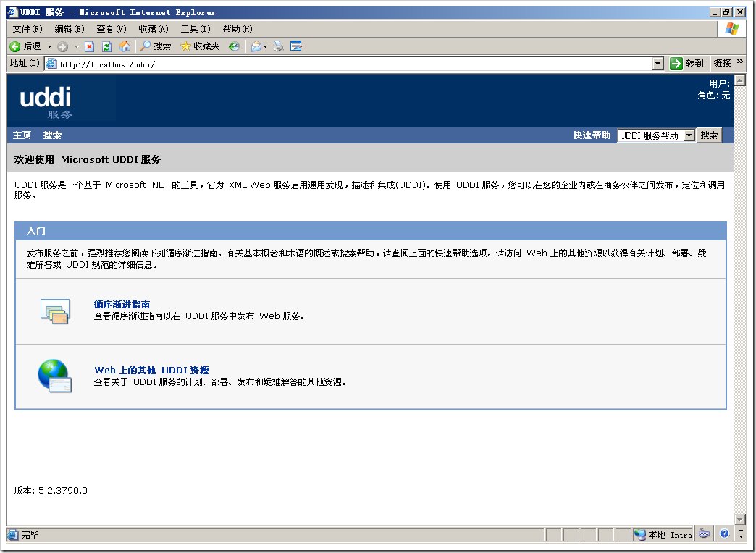Open the Mail dropdown arrow
Screen dimensions: 756x553
coord(265,46)
